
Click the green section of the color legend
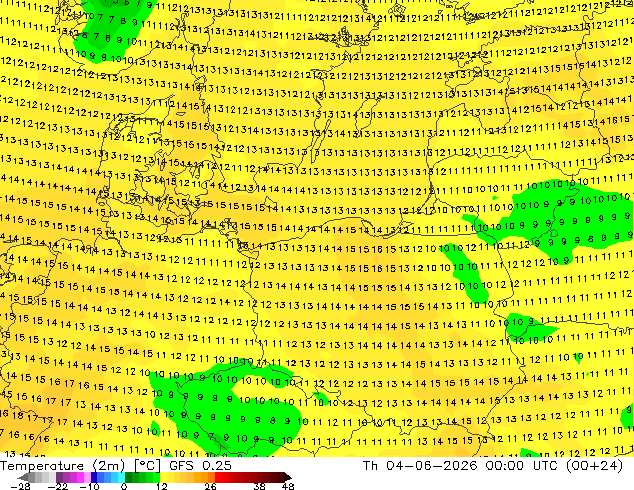[142, 477]
